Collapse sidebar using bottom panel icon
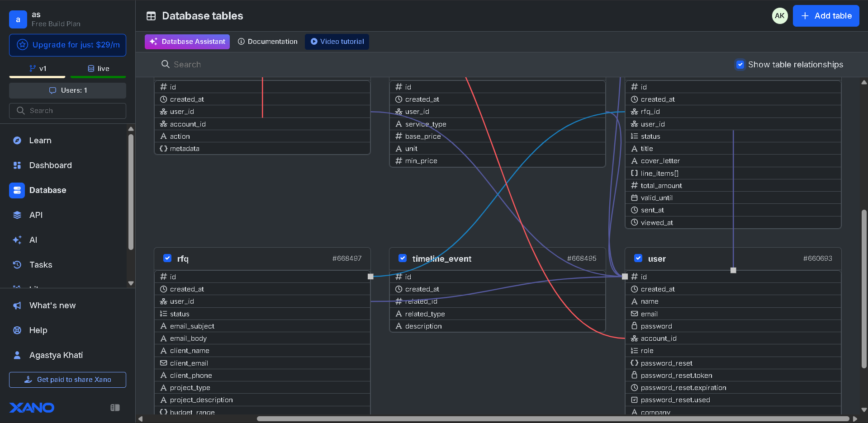The height and width of the screenshot is (423, 868). pos(115,408)
